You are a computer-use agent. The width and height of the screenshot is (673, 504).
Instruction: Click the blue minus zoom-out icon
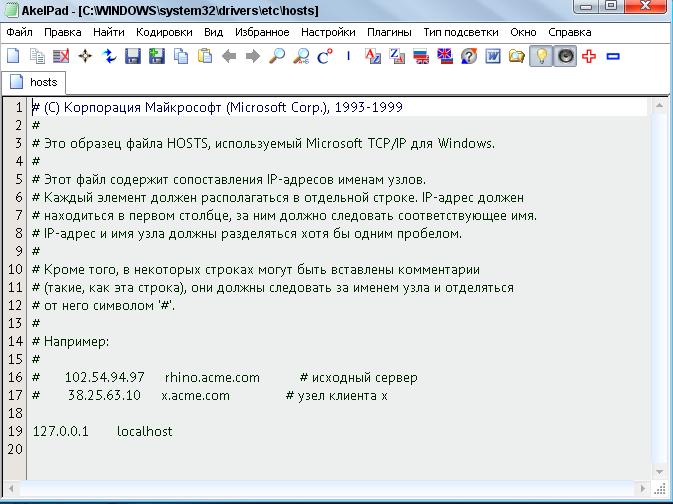click(613, 56)
